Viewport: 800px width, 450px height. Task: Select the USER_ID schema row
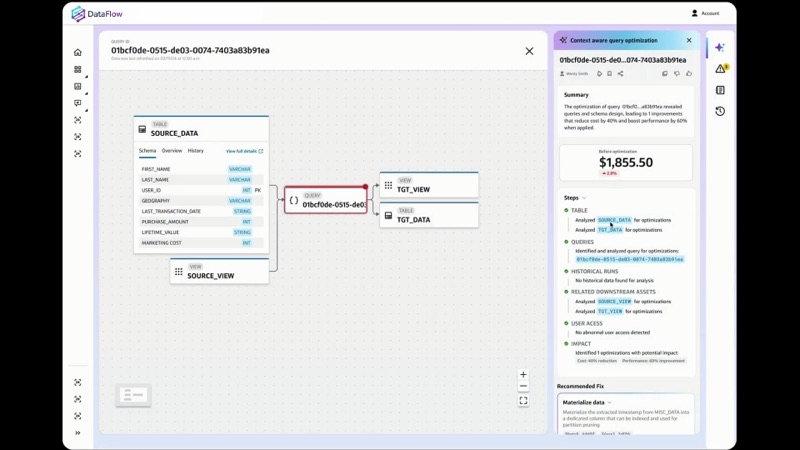tap(202, 190)
